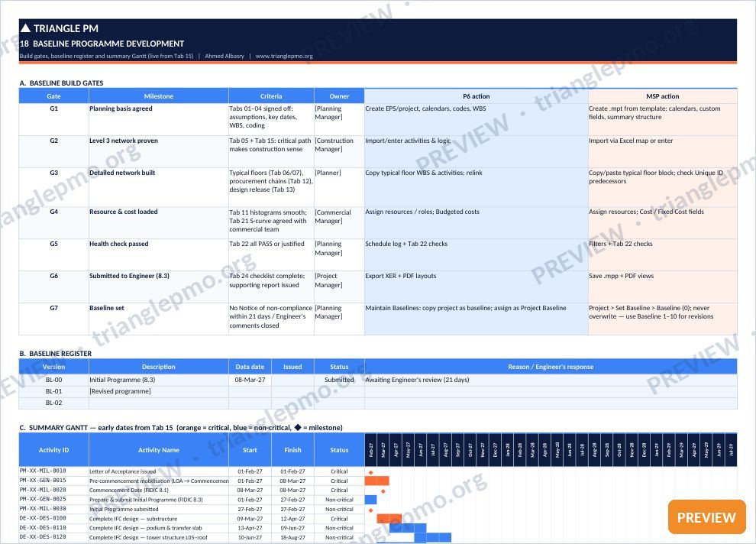This screenshot has height=544, width=756.
Task: Select the BL-01 version cell
Action: (x=53, y=392)
